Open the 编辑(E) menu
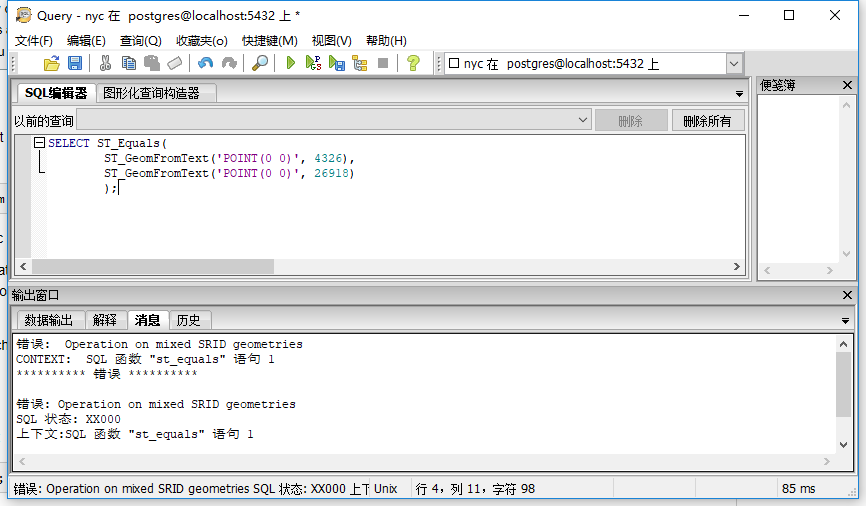This screenshot has height=506, width=866. click(86, 40)
